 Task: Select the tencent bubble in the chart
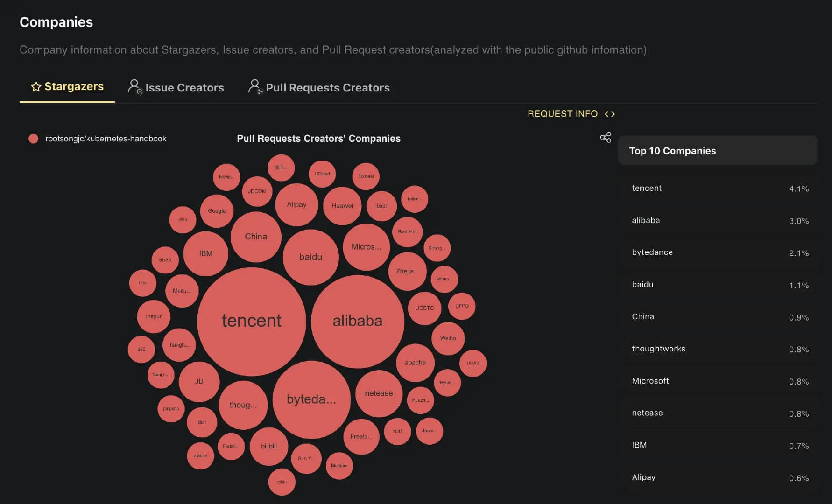pos(252,322)
